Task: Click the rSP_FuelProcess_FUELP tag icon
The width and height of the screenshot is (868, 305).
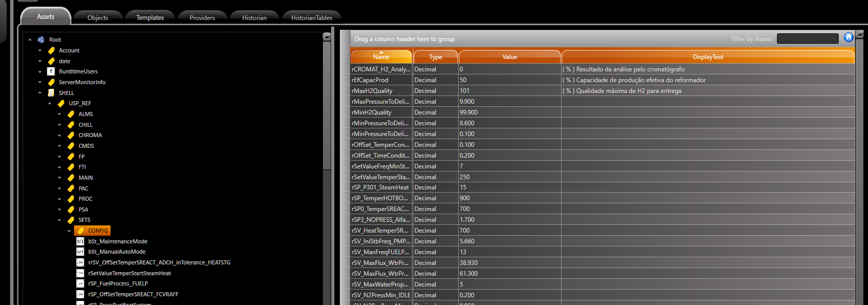Action: coord(80,283)
